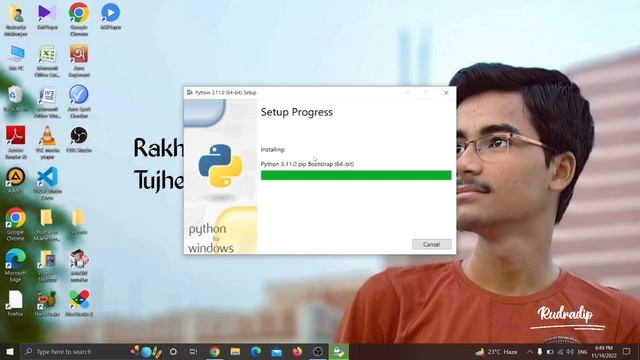The image size is (640, 360).
Task: Click the Python installer taskbar button
Action: point(339,351)
